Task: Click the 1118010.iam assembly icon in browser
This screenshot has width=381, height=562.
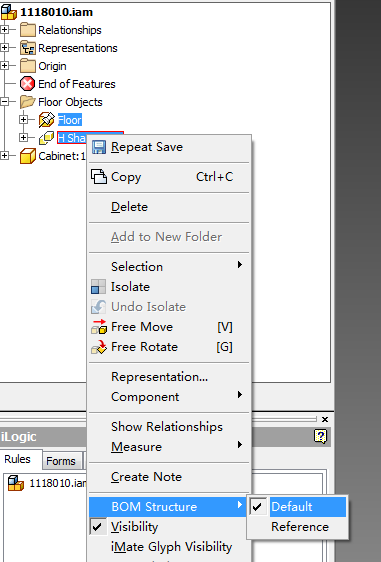Action: tap(9, 12)
